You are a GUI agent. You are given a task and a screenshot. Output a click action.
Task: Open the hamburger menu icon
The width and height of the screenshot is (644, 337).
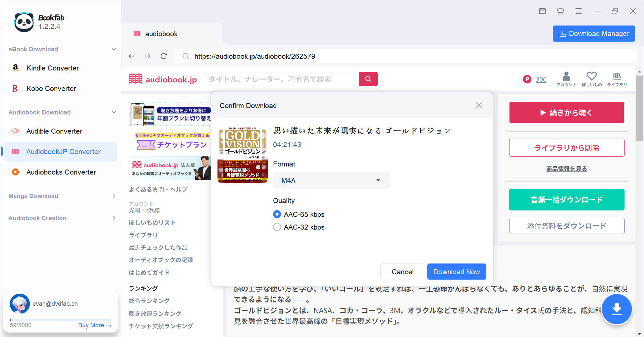click(x=578, y=11)
